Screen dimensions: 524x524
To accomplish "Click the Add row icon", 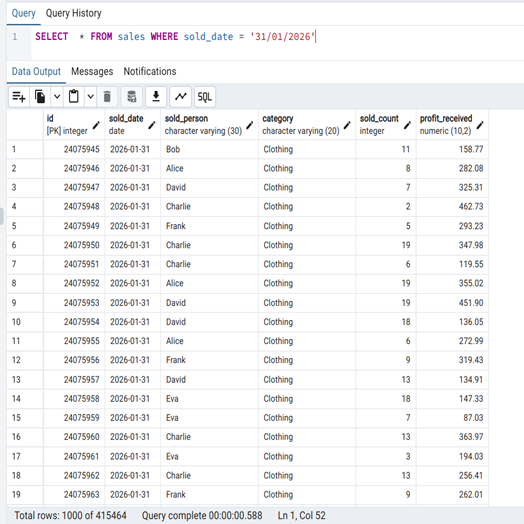I will pyautogui.click(x=19, y=97).
